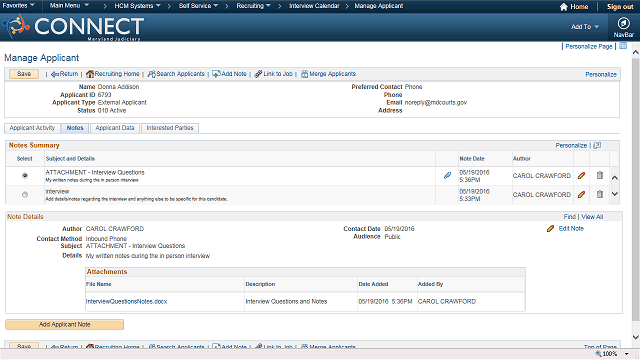Open the Interested Parties tab
The height and width of the screenshot is (360, 640).
coord(170,128)
